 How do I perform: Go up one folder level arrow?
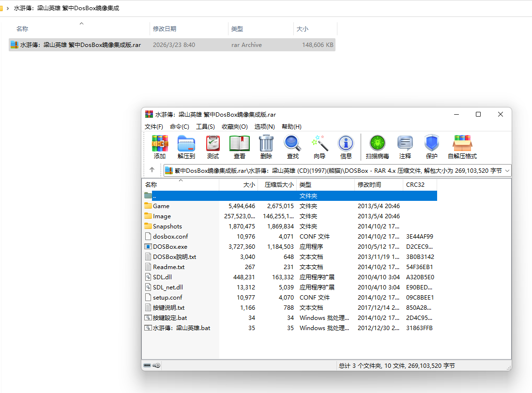pyautogui.click(x=152, y=170)
